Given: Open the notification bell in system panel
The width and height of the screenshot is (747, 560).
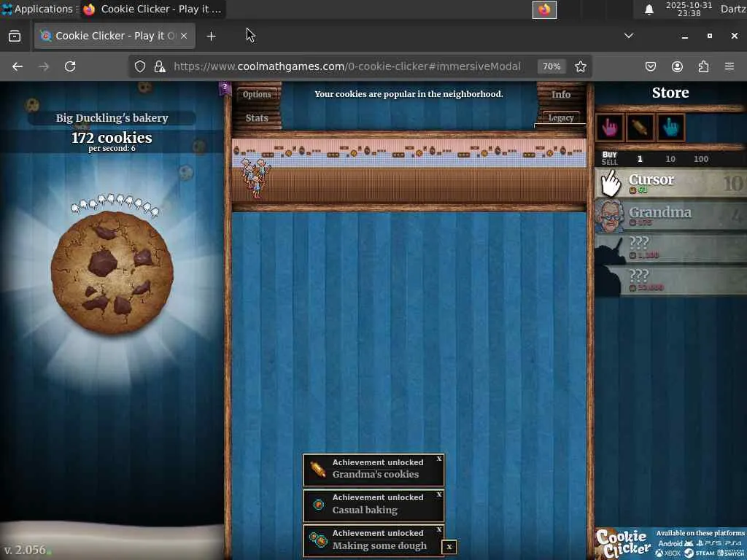Looking at the screenshot, I should [x=649, y=9].
